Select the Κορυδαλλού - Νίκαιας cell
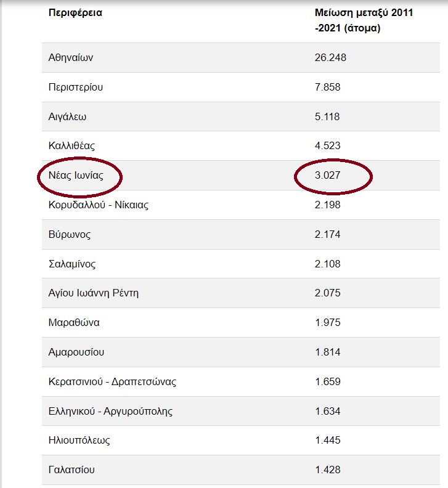Image resolution: width=448 pixels, height=488 pixels. coord(99,205)
